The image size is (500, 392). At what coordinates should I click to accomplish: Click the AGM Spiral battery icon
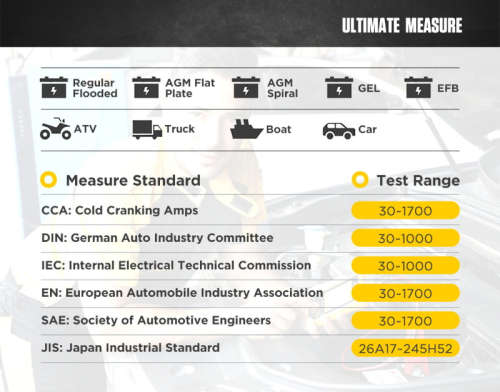[246, 88]
